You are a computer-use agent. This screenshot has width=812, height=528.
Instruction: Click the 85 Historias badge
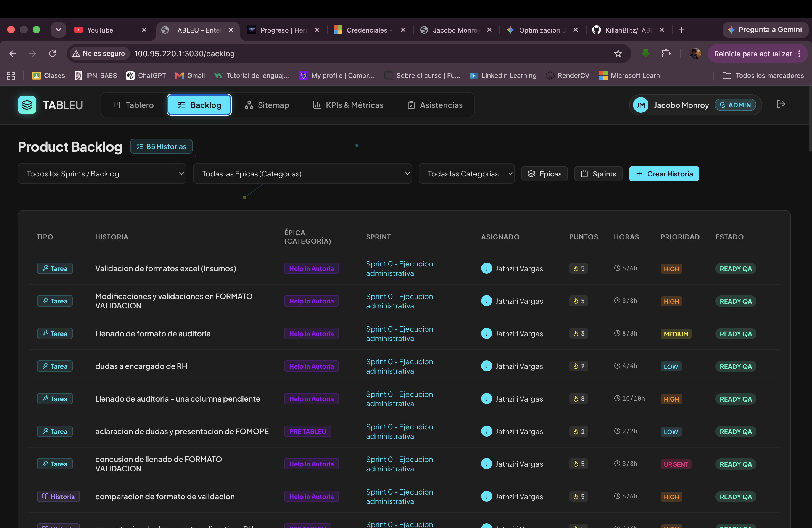(161, 146)
